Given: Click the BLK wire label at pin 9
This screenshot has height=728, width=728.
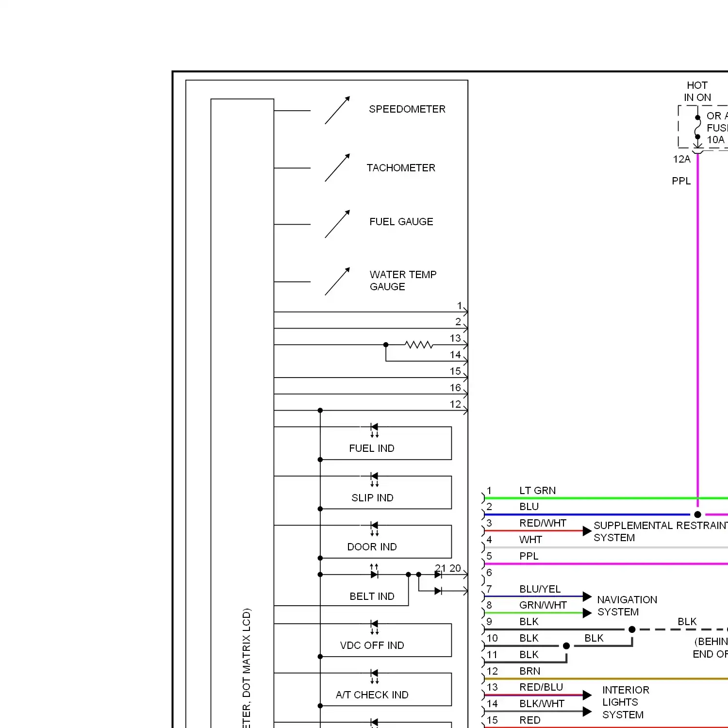Looking at the screenshot, I should [529, 622].
